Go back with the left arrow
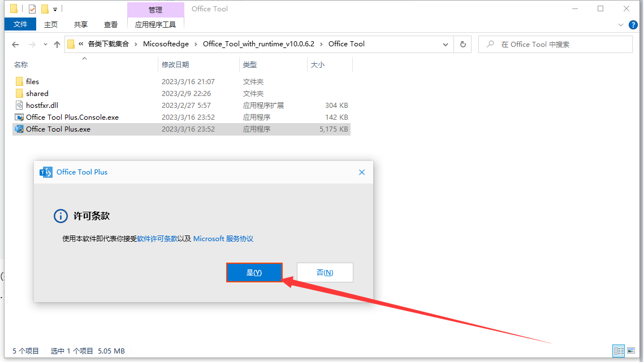This screenshot has width=644, height=362. click(x=16, y=44)
